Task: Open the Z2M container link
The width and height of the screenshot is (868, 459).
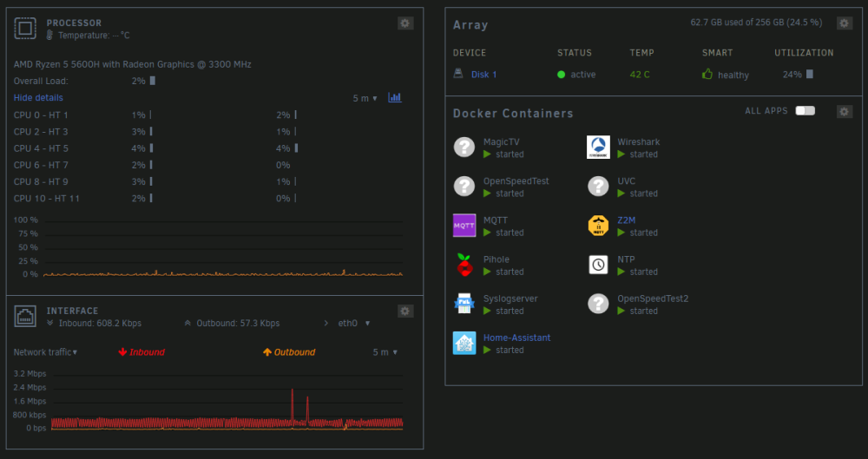Action: click(x=627, y=220)
